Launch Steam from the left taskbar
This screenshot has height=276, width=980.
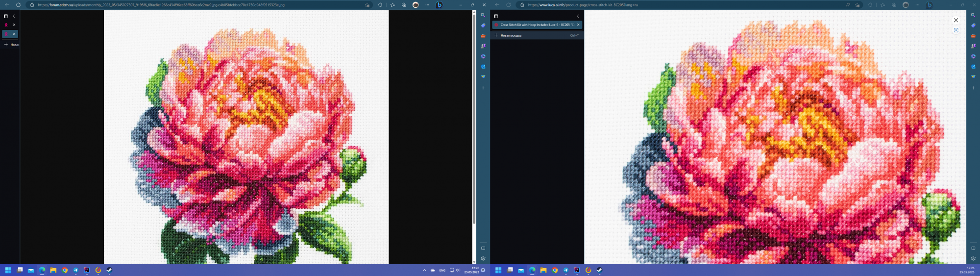click(x=109, y=270)
